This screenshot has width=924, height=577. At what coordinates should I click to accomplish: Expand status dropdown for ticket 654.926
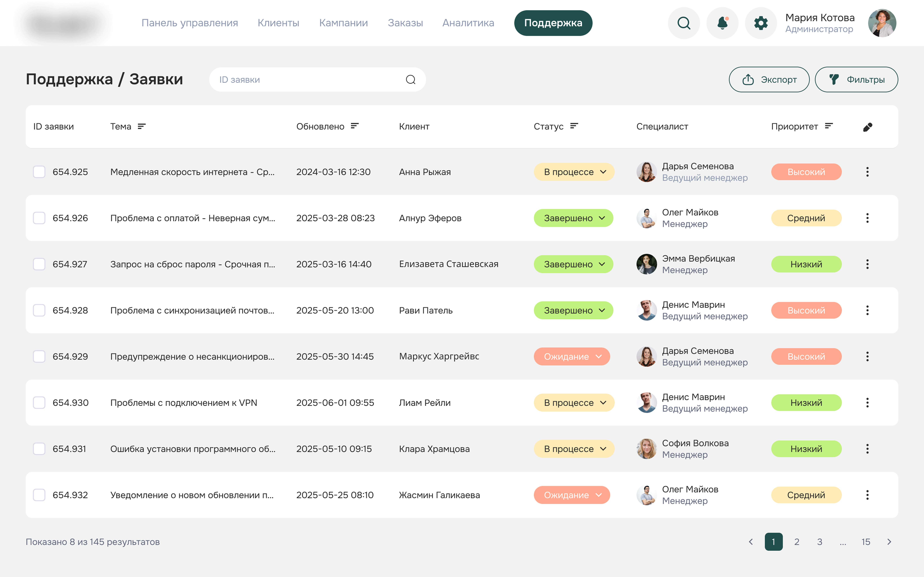(573, 218)
